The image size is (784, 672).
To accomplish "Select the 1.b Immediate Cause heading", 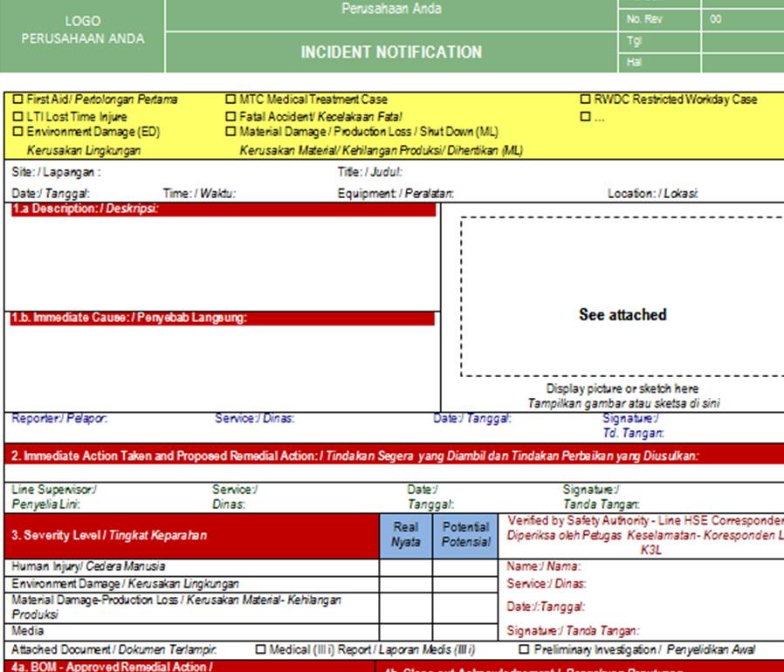I will pyautogui.click(x=223, y=319).
